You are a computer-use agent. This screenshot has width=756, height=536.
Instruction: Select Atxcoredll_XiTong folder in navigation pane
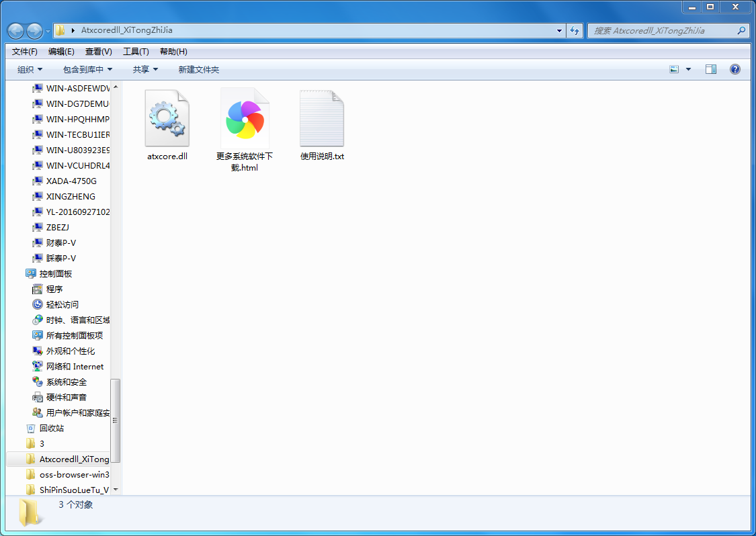tap(67, 459)
